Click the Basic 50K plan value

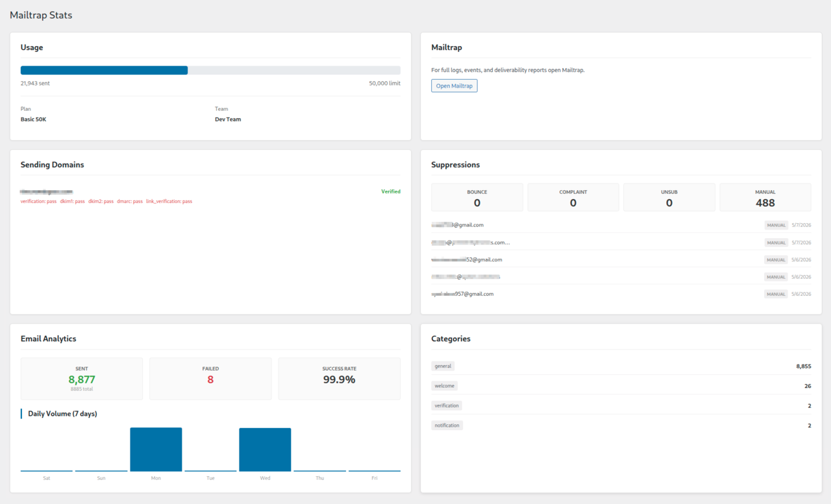[33, 119]
